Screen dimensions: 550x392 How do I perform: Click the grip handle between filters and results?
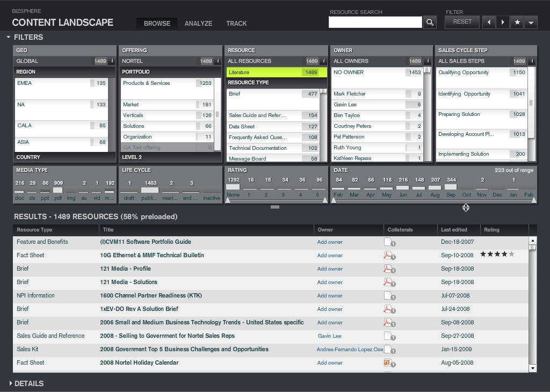275,207
